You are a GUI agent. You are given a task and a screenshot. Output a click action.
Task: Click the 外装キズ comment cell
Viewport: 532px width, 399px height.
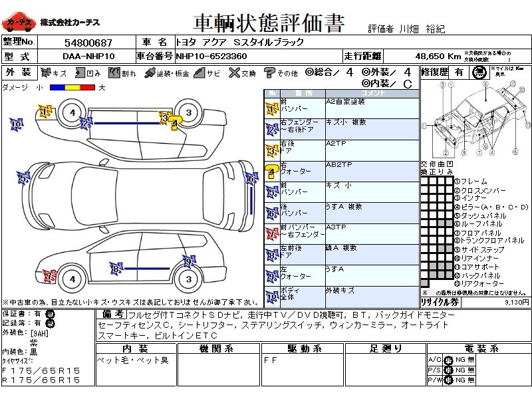click(372, 297)
